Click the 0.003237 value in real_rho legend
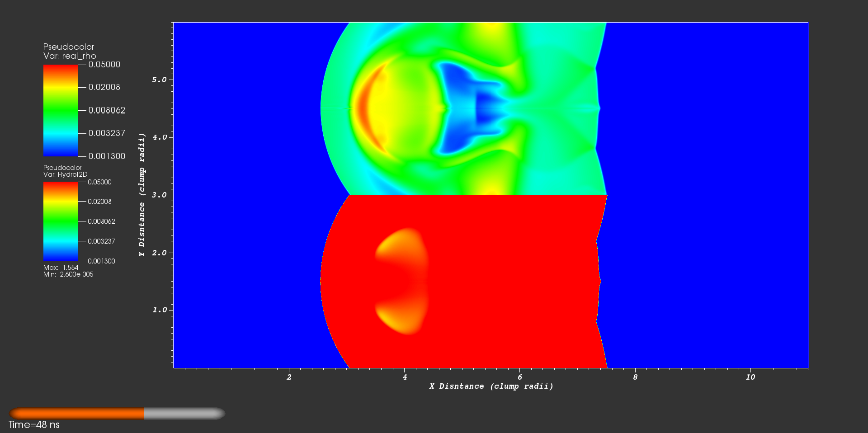This screenshot has height=433, width=868. [107, 133]
